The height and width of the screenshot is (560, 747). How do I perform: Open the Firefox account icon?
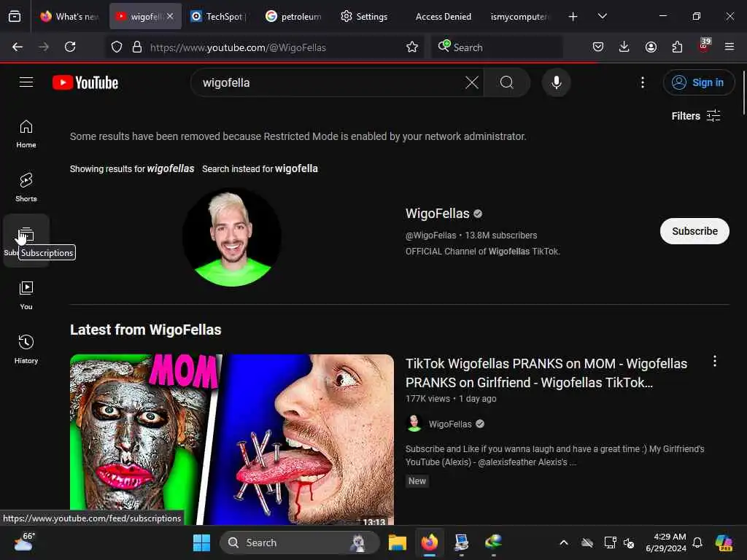(x=651, y=47)
